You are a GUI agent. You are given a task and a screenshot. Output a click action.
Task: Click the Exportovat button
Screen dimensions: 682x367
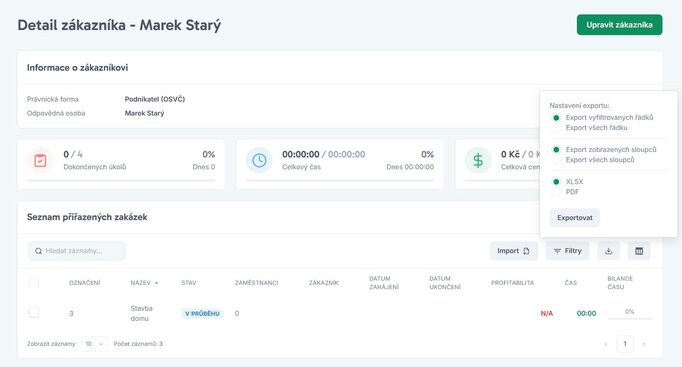pos(575,218)
